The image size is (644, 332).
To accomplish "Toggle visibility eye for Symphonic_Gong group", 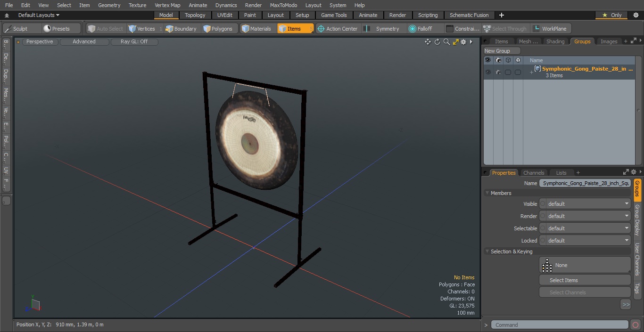I will [488, 72].
